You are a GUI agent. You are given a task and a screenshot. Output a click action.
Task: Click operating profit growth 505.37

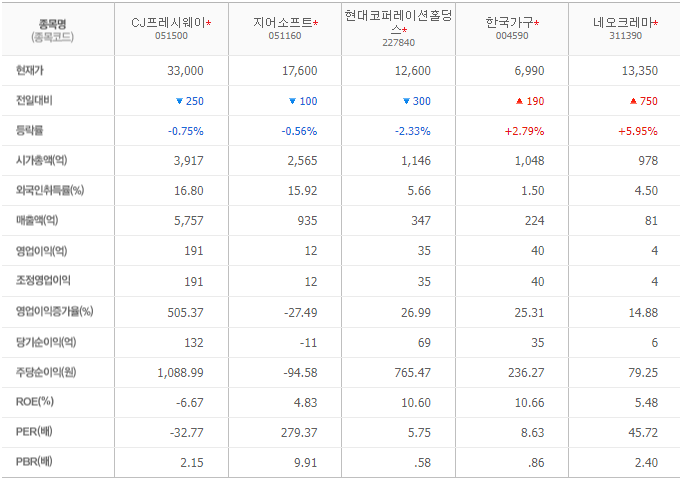(x=185, y=313)
